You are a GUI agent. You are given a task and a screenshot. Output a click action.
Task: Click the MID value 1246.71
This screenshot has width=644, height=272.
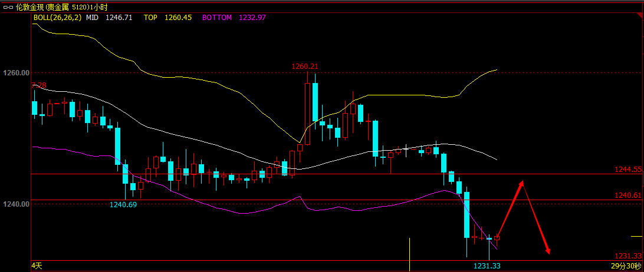click(x=119, y=18)
